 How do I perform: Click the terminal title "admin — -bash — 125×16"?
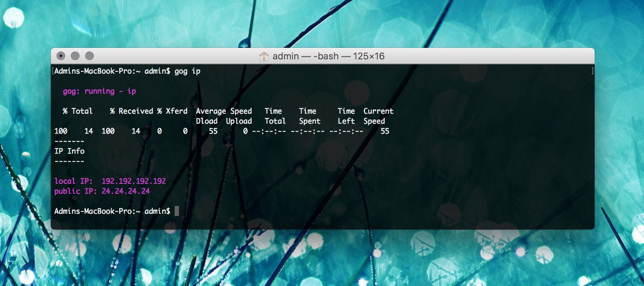click(328, 56)
